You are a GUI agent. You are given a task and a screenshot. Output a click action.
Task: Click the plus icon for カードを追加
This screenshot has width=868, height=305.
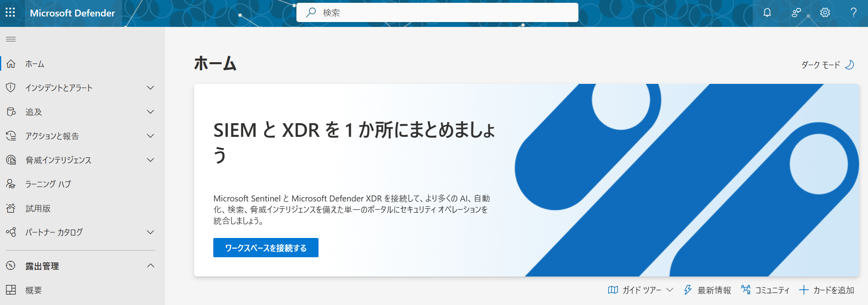804,290
